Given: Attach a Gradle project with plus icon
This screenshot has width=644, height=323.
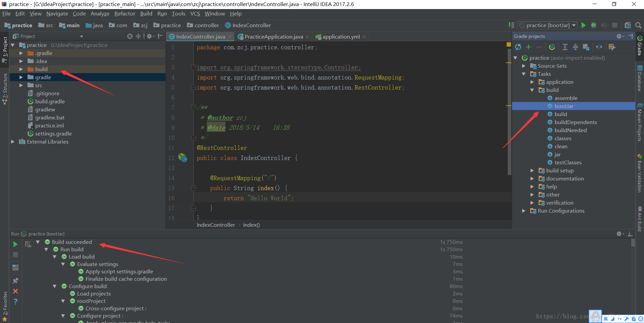Looking at the screenshot, I should tap(528, 47).
